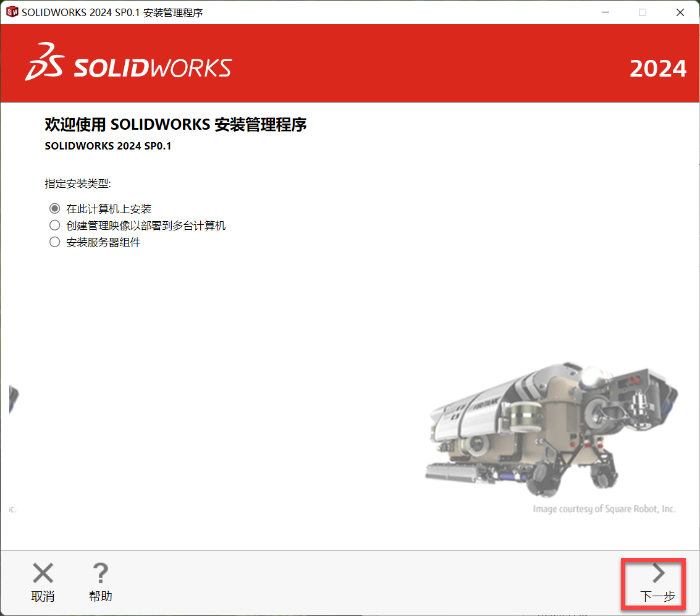Image resolution: width=700 pixels, height=616 pixels.
Task: Close the SOLIDWORKS installation manager window
Action: coord(680,12)
